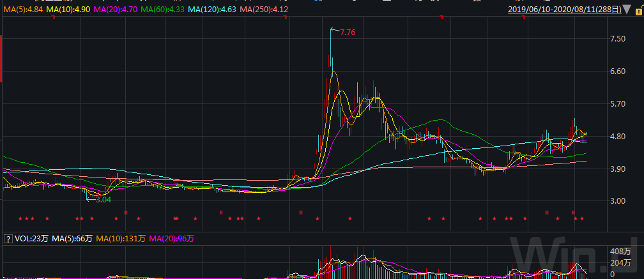
Task: Open the rightmost red R marker
Action: (574, 212)
